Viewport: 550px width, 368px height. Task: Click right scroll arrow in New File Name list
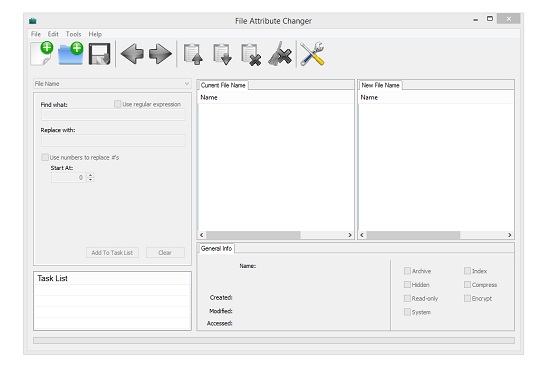510,235
